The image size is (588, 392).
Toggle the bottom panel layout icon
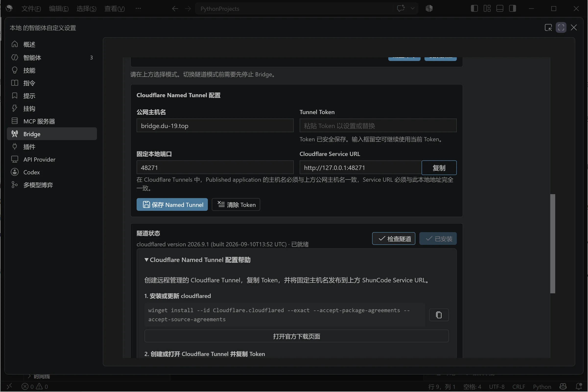500,9
